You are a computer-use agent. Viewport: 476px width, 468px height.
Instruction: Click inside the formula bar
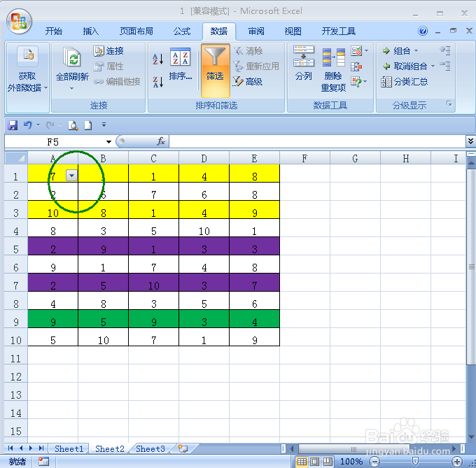[x=317, y=141]
